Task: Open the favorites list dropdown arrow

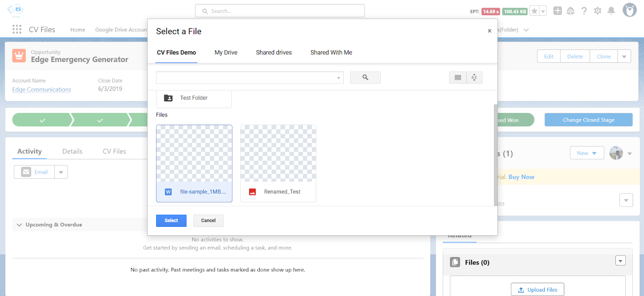Action: (543, 11)
